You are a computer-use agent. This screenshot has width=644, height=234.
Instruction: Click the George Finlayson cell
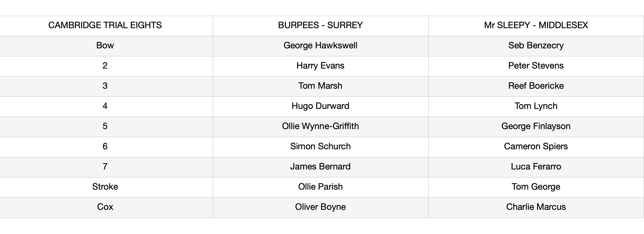tap(536, 126)
